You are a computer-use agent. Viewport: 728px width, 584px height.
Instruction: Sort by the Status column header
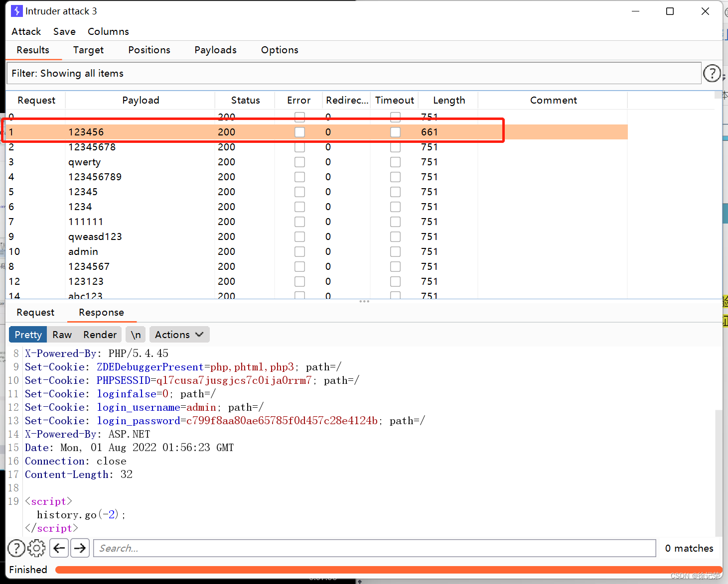click(x=245, y=100)
